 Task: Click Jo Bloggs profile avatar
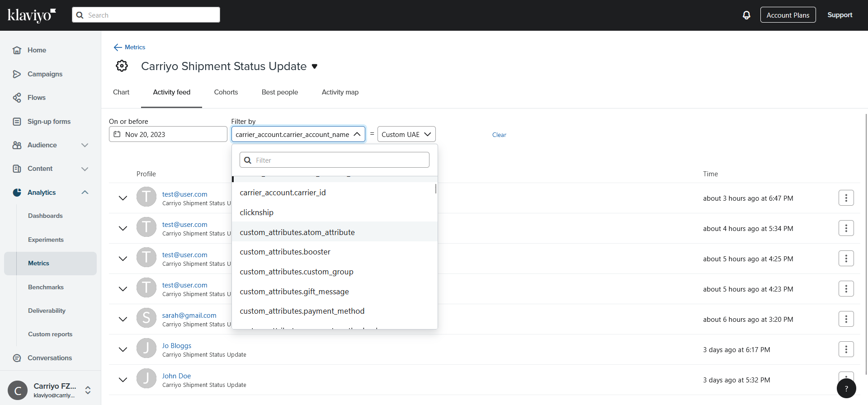tap(146, 348)
